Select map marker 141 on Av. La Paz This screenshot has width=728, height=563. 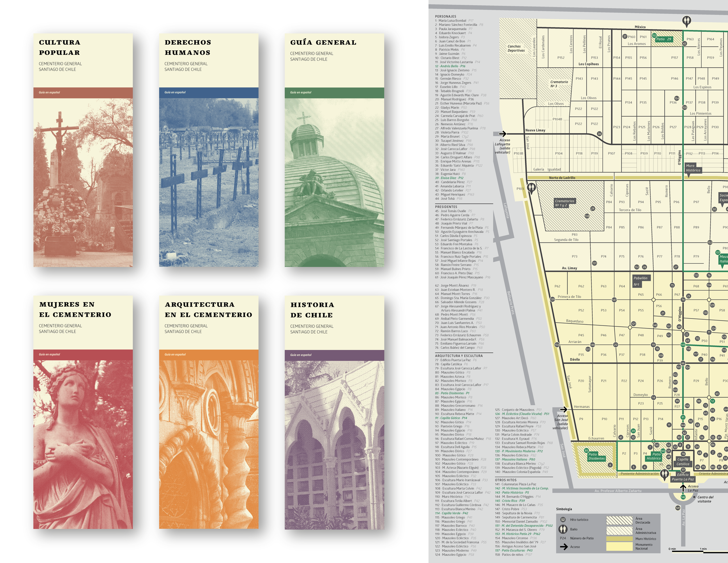point(678,508)
